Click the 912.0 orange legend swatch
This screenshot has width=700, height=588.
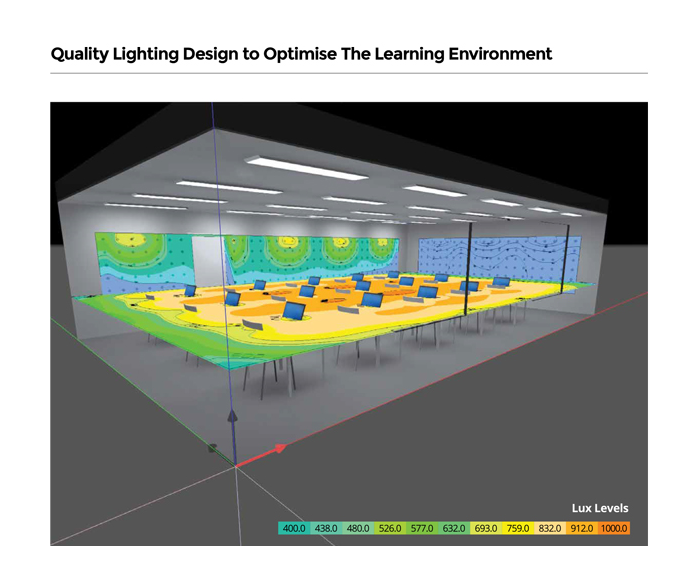581,528
